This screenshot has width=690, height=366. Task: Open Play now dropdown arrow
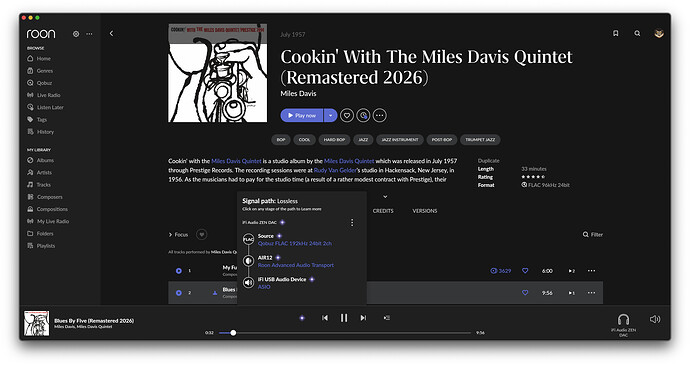(330, 116)
